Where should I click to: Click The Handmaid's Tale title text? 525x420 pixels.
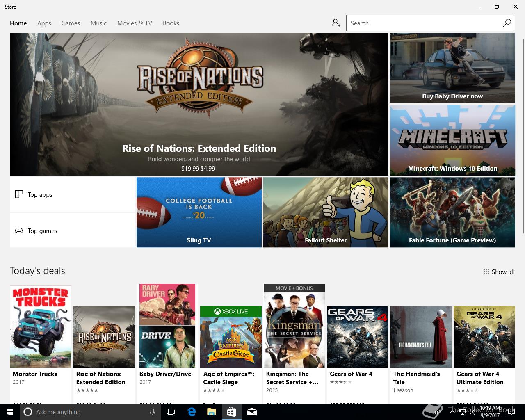pos(416,378)
